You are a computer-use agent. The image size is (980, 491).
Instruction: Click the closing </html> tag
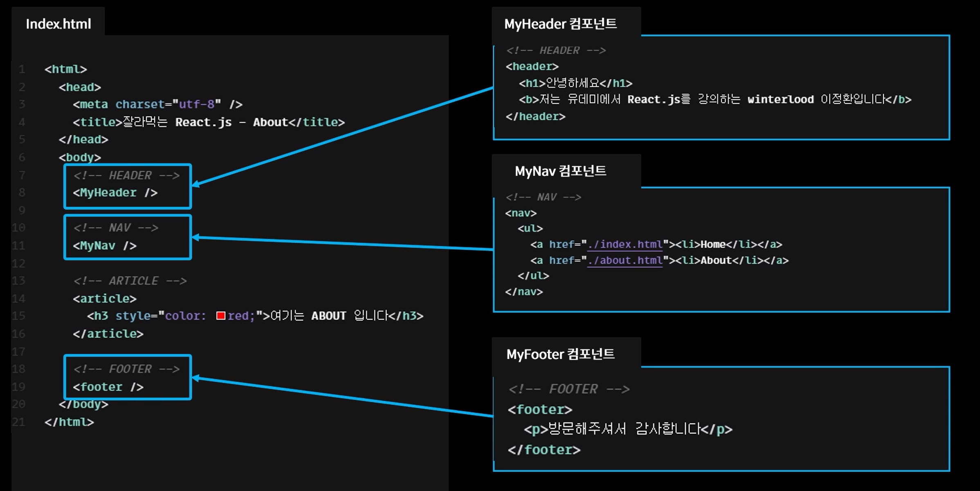point(69,422)
